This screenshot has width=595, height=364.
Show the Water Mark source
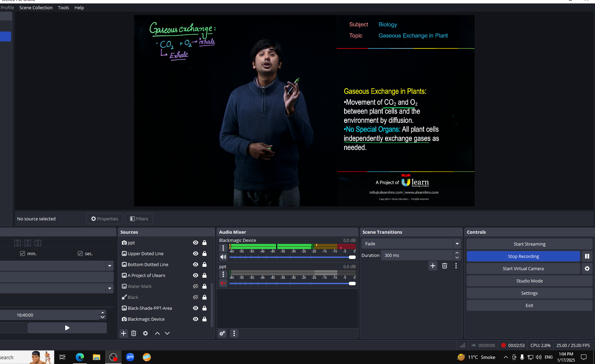tap(196, 286)
